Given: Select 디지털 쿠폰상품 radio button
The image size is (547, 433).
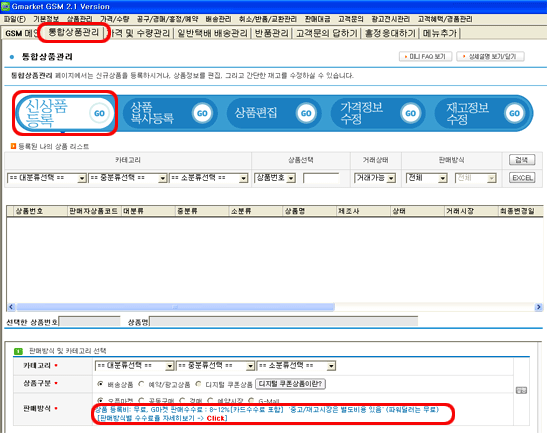Looking at the screenshot, I should click(198, 384).
